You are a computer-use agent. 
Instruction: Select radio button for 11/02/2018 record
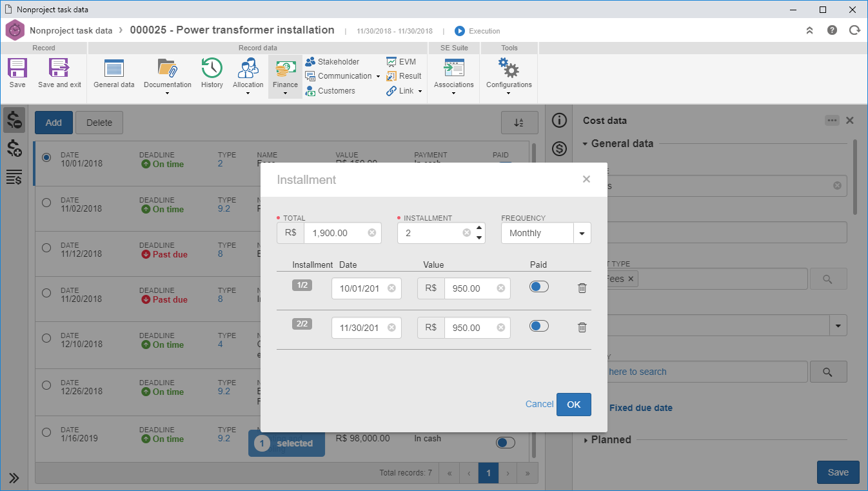pos(46,203)
